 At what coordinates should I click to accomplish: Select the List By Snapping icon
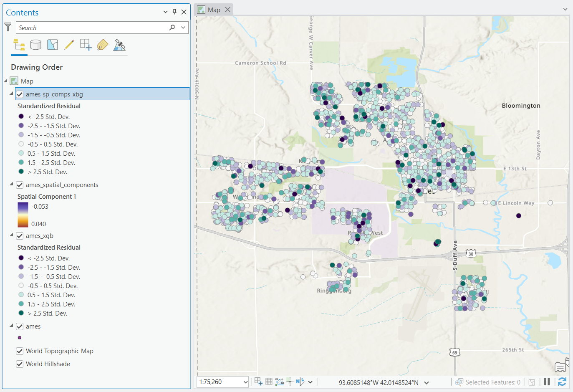tap(86, 45)
